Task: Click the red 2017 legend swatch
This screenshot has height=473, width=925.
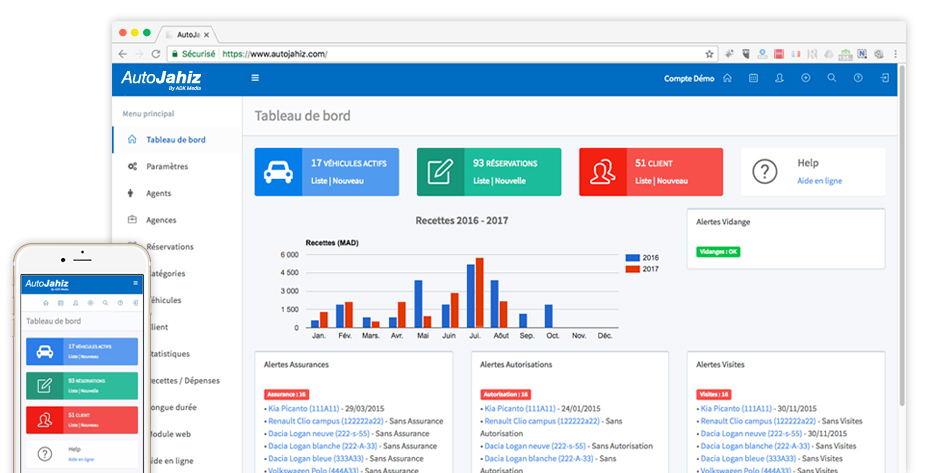Action: [632, 269]
